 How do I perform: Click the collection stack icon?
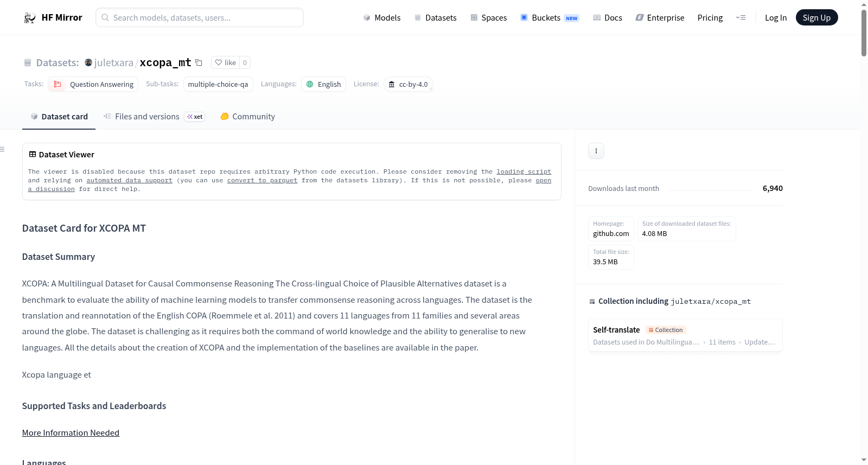[x=592, y=302]
